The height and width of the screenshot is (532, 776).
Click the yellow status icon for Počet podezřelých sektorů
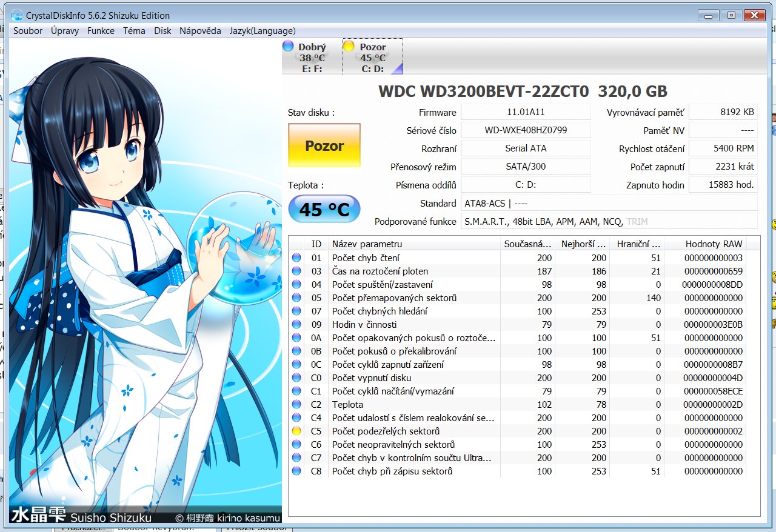pyautogui.click(x=296, y=431)
